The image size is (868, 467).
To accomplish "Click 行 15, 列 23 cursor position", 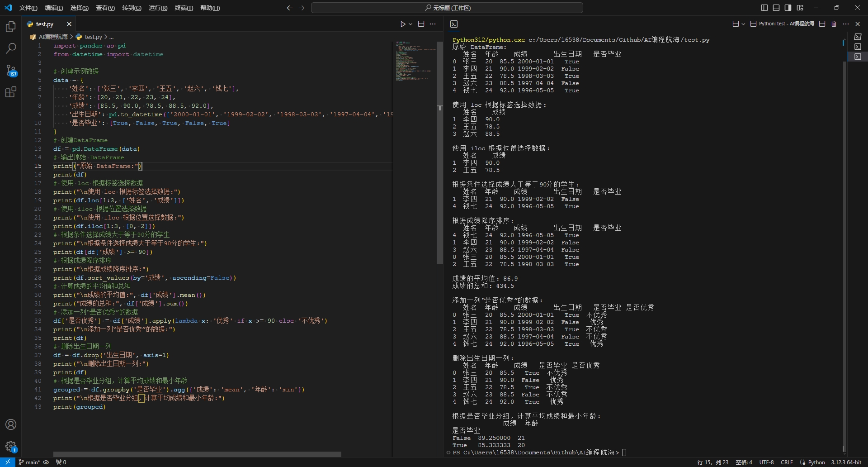I will click(712, 462).
